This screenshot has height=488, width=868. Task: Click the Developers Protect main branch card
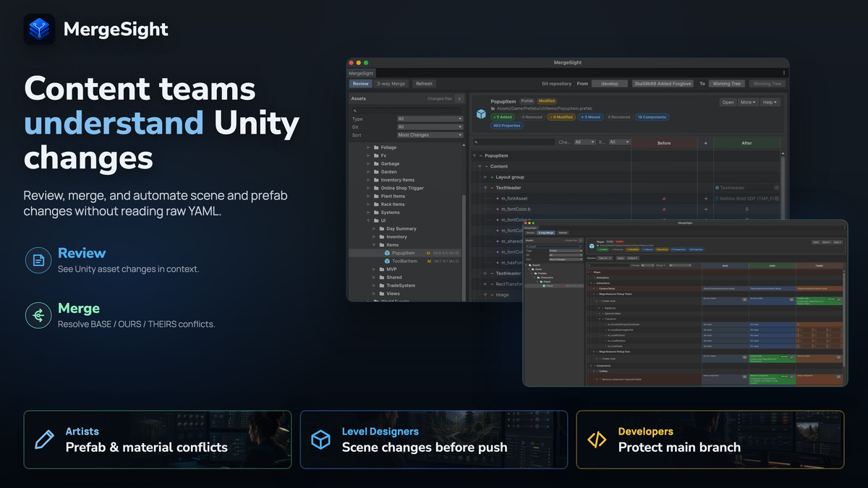point(710,440)
